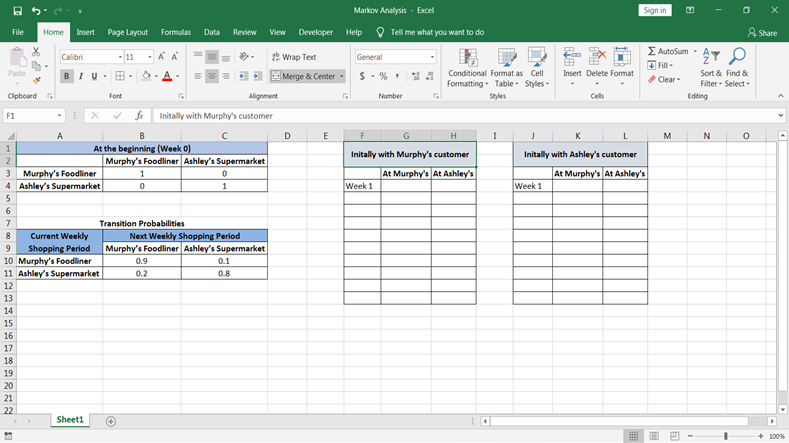Apply the fill color bucket

pos(146,77)
